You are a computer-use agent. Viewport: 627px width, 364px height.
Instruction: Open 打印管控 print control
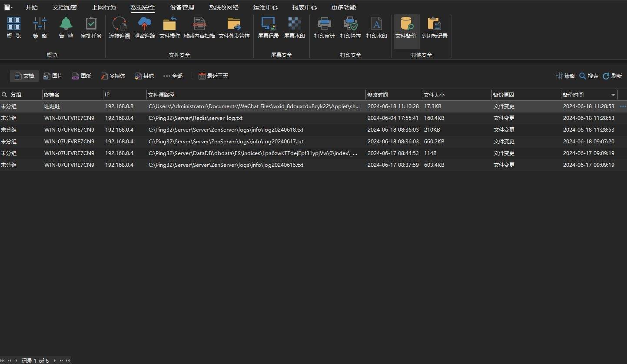pos(351,28)
